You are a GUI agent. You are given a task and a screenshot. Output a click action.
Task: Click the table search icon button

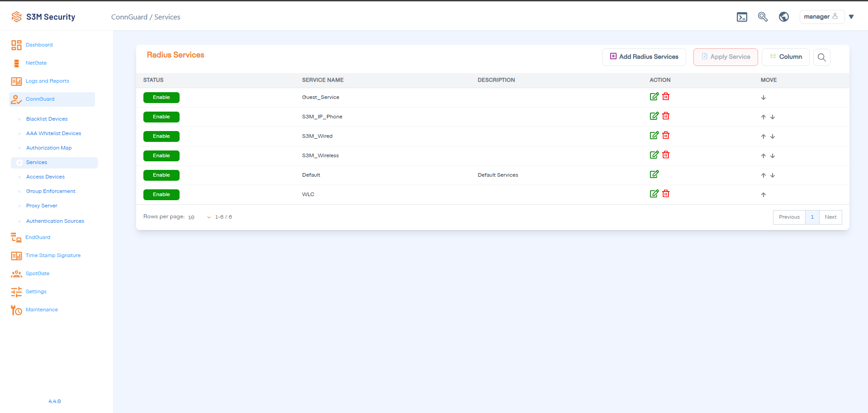point(822,57)
